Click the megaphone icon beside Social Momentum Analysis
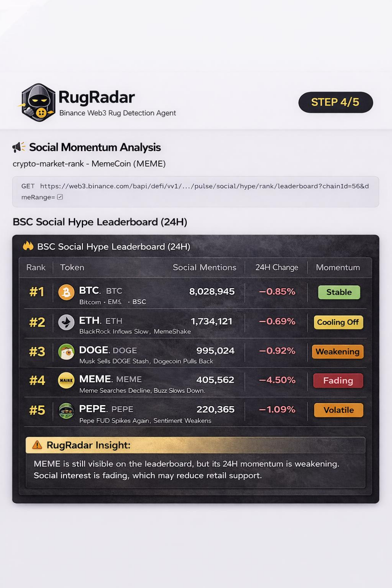This screenshot has width=392, height=588. [x=20, y=147]
